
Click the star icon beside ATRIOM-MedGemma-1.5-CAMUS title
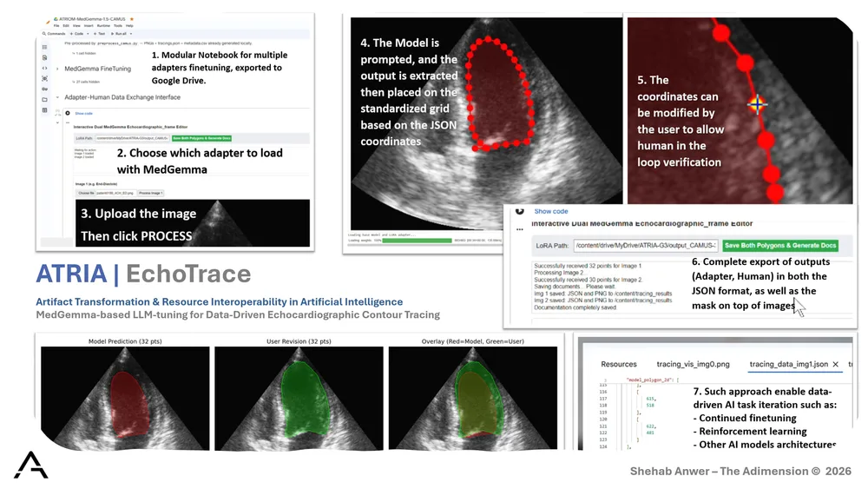click(x=132, y=19)
